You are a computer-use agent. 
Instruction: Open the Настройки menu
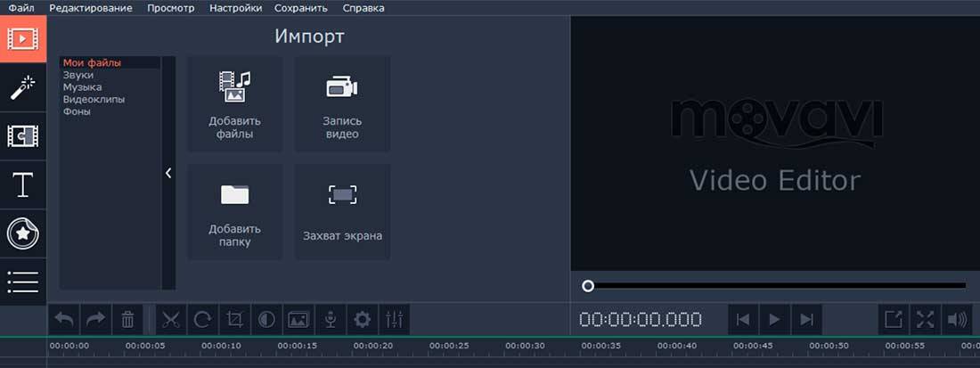[235, 8]
